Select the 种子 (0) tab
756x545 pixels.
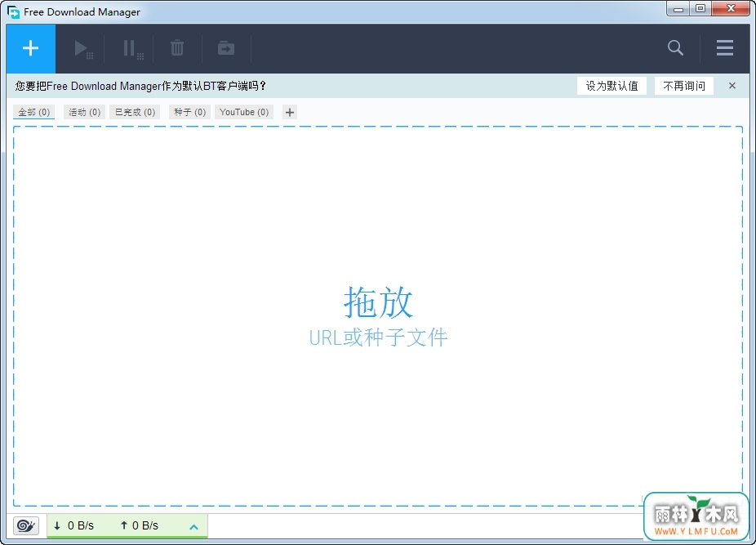coord(189,112)
